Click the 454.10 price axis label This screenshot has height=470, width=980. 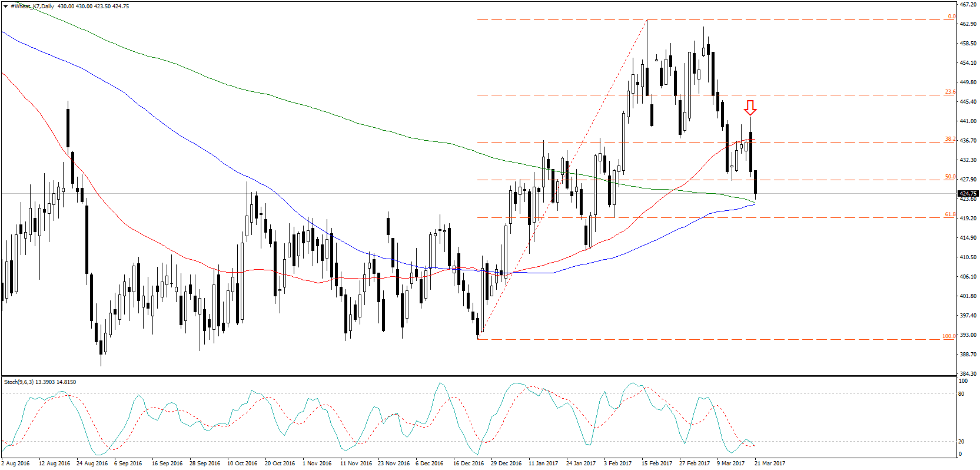coord(968,63)
